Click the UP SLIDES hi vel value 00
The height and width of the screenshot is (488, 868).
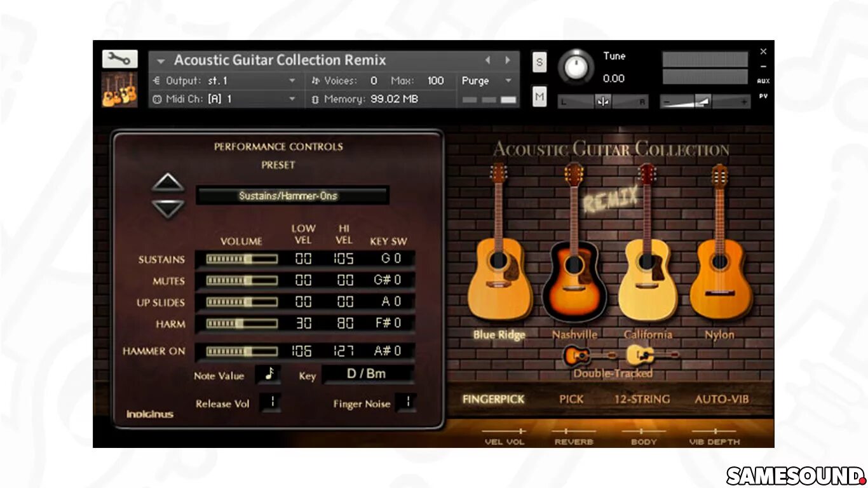(344, 302)
